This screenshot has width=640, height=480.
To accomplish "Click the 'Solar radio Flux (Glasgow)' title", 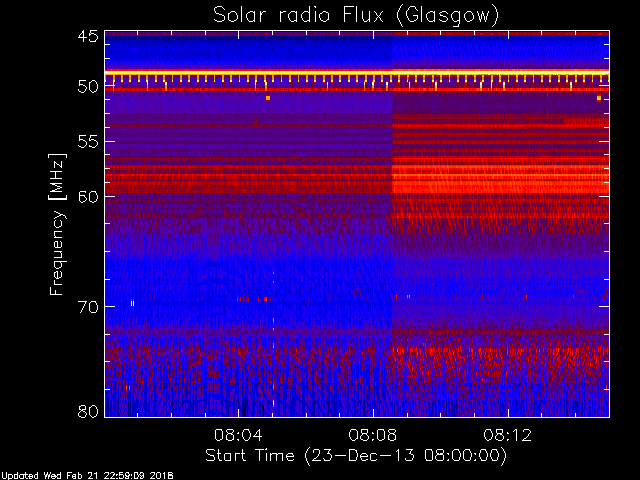I will [356, 16].
